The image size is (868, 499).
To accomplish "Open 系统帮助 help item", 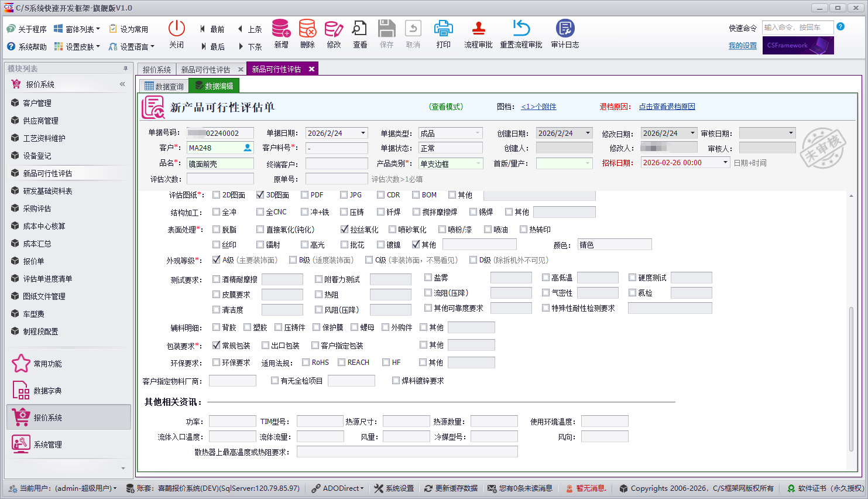I will [x=27, y=47].
